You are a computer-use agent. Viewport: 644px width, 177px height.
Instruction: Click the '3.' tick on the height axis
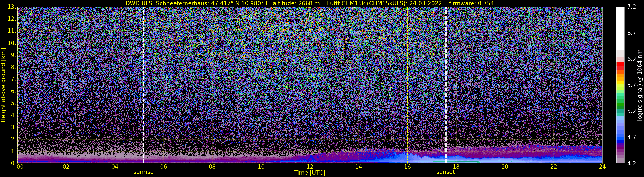[14, 127]
